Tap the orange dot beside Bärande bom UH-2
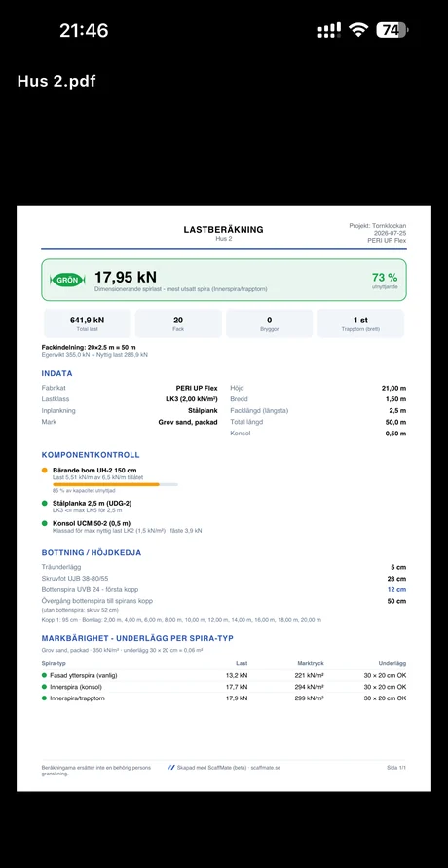 coord(44,470)
